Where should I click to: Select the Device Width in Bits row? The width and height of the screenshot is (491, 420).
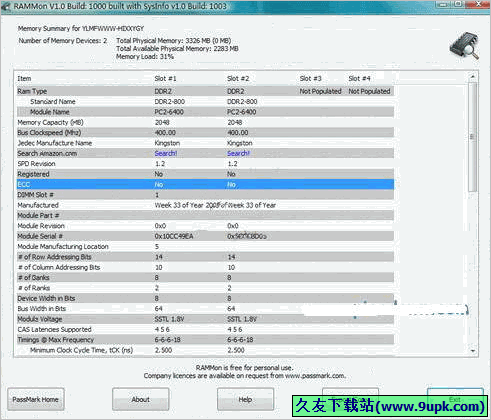(205, 298)
